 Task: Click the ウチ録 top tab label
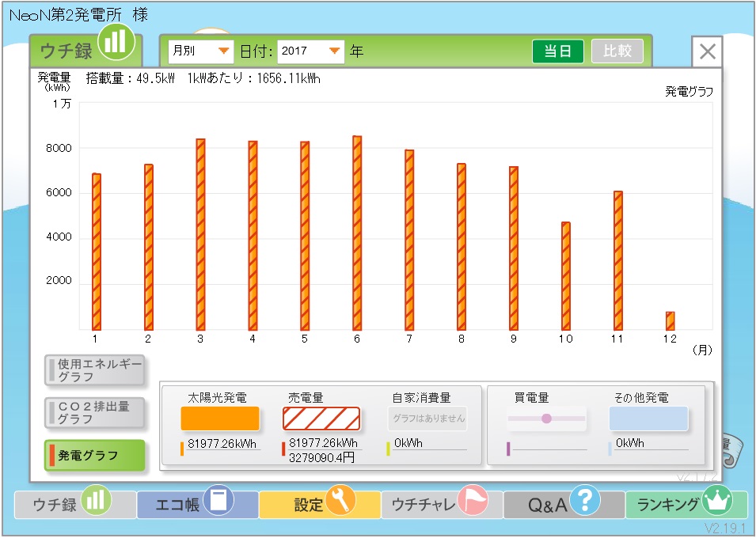tap(66, 51)
